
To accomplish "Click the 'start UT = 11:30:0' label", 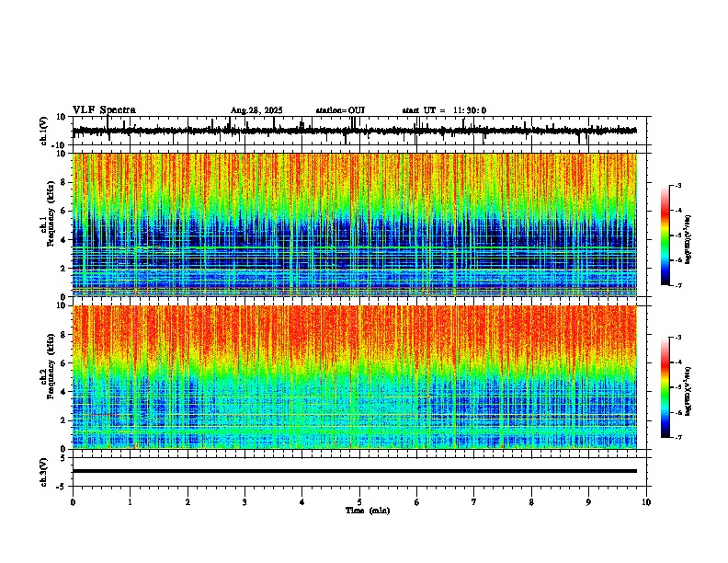I will pyautogui.click(x=444, y=110).
